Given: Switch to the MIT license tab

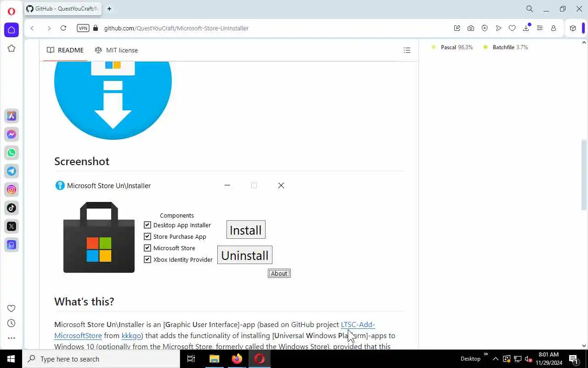Looking at the screenshot, I should pos(116,50).
